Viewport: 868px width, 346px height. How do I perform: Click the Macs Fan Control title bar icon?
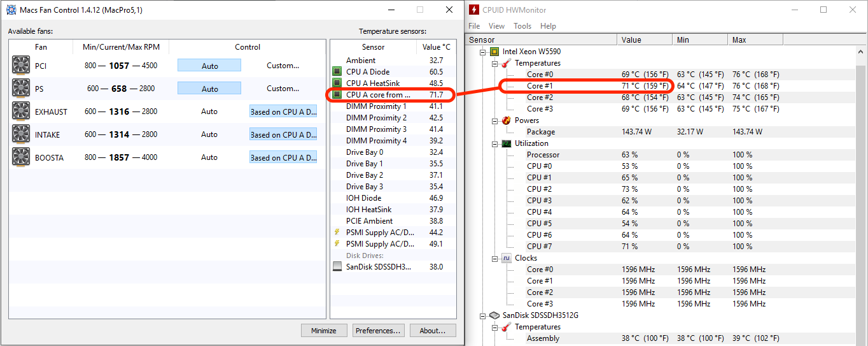11,10
